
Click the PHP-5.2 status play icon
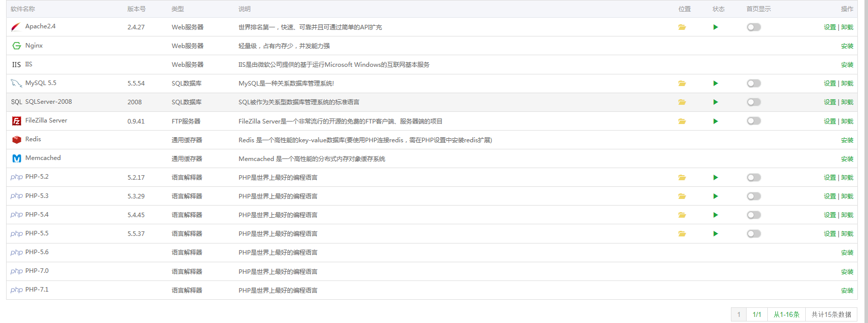[716, 178]
